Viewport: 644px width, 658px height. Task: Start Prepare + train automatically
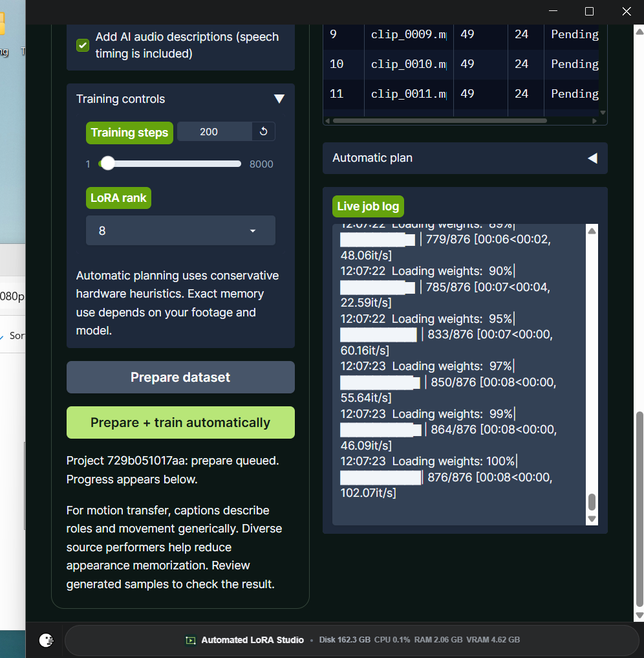(x=180, y=422)
